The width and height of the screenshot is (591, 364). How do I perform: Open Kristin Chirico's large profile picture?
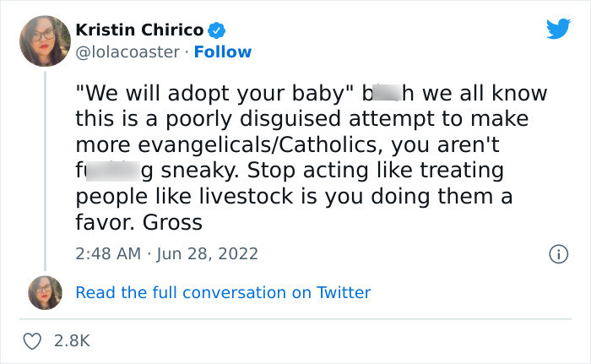pos(45,41)
